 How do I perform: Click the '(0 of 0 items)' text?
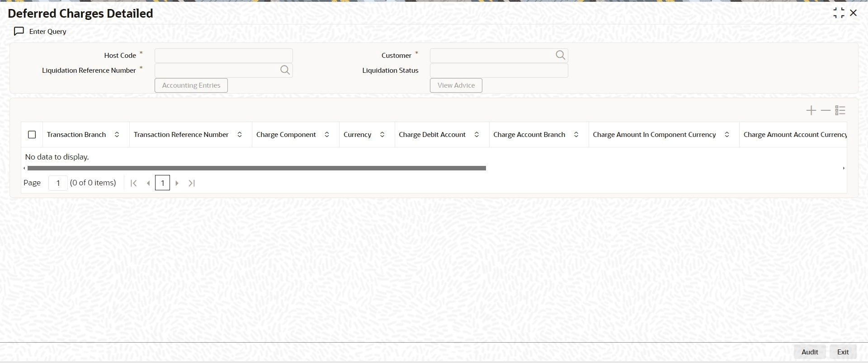click(x=93, y=183)
